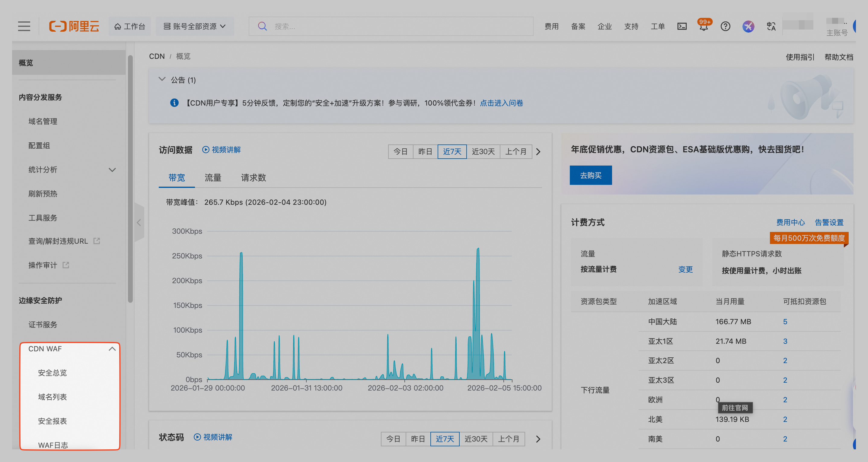This screenshot has width=868, height=462.
Task: Click the external link icon beside 操作审计
Action: [x=66, y=265]
